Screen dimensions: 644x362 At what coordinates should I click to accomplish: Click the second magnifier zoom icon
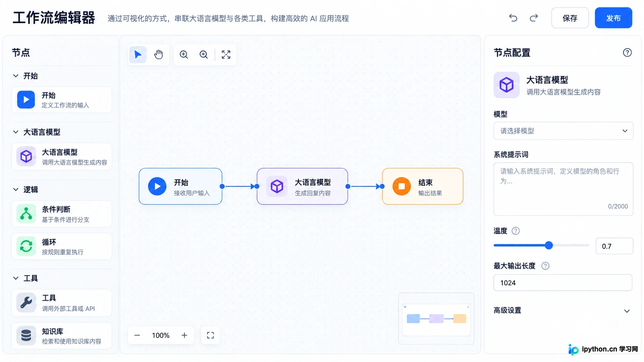(204, 55)
